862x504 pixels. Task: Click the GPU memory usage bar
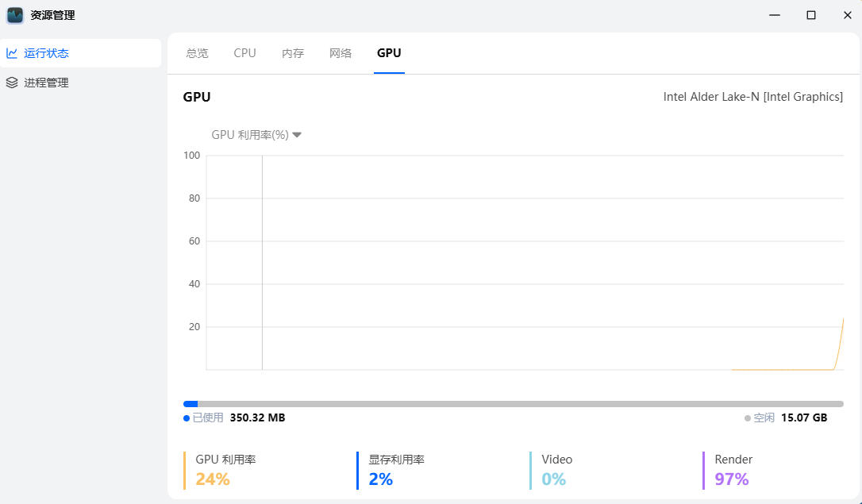[513, 404]
